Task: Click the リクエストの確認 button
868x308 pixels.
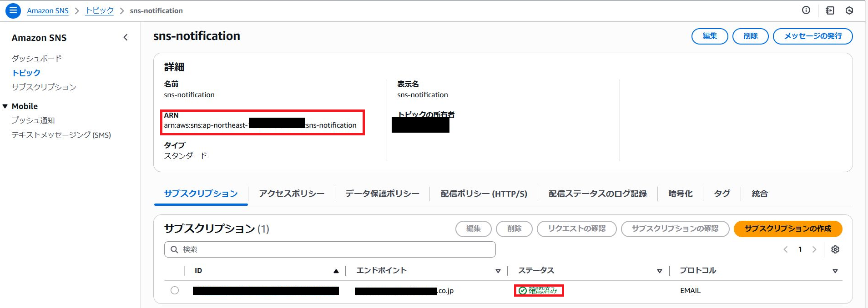Action: [577, 229]
